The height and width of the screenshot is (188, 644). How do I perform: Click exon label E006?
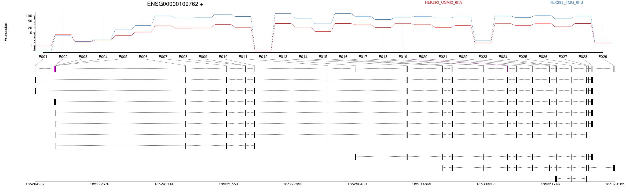point(143,57)
